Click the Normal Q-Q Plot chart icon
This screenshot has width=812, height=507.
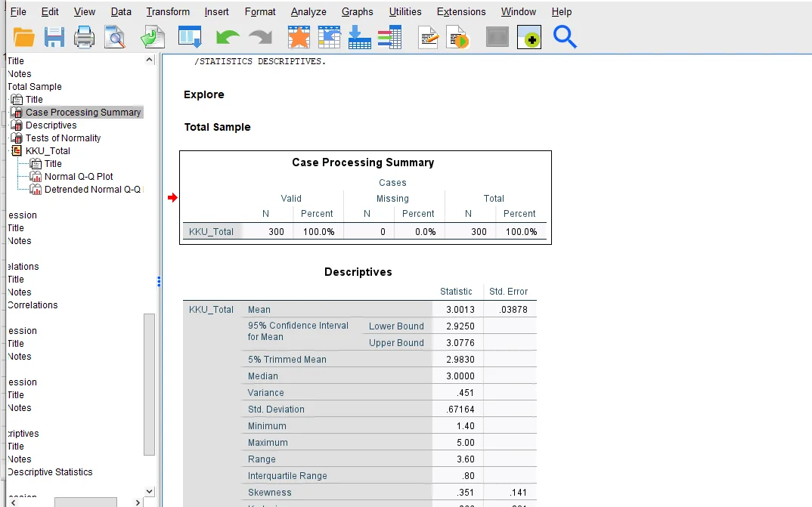click(x=36, y=176)
